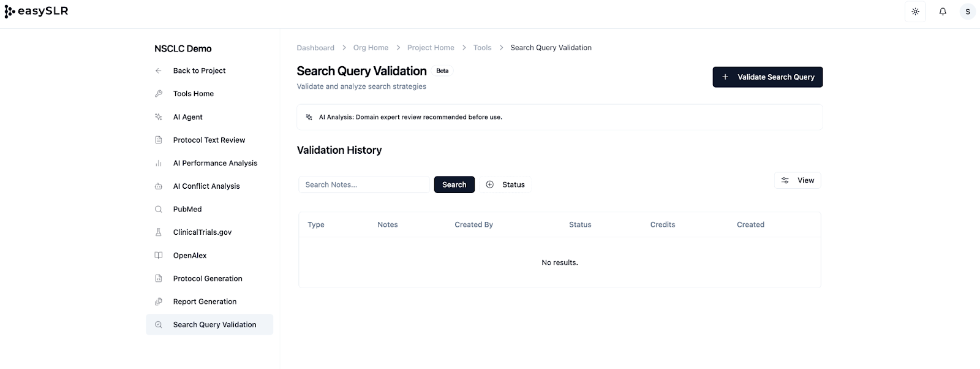Click the easySLR logo
Screen dimensions: 980x369
(37, 12)
